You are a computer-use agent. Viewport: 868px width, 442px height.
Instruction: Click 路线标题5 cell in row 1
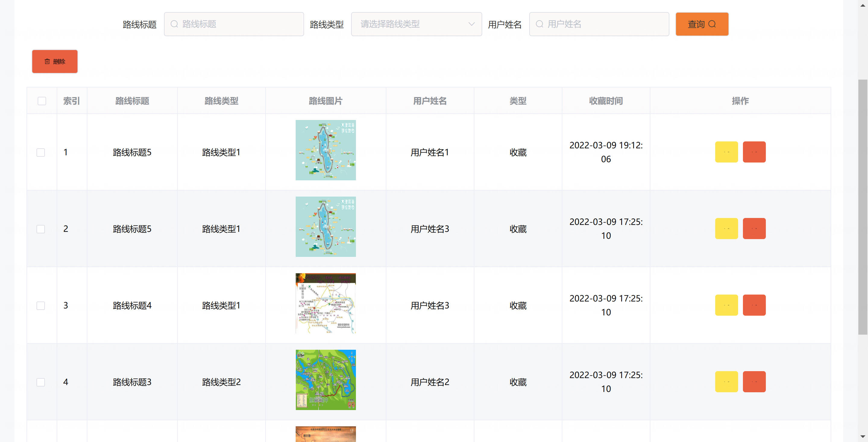pos(132,152)
